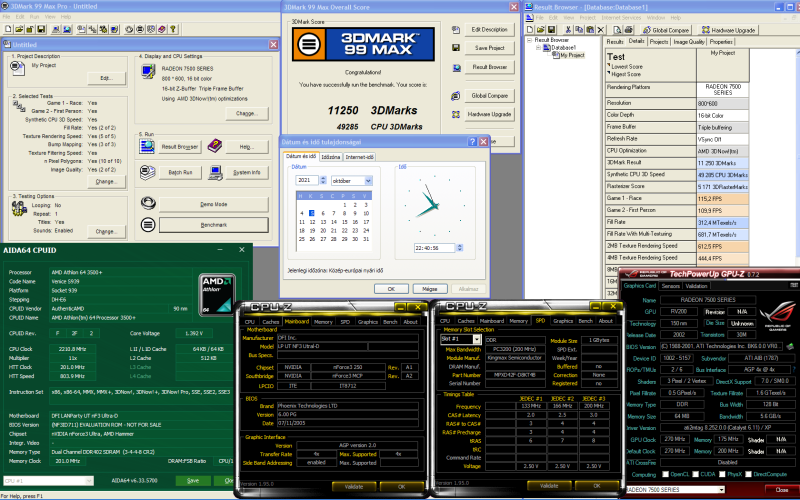Click the yellow question-mark help icon in 3DMark toolbar
This screenshot has width=800, height=500.
[173, 30]
